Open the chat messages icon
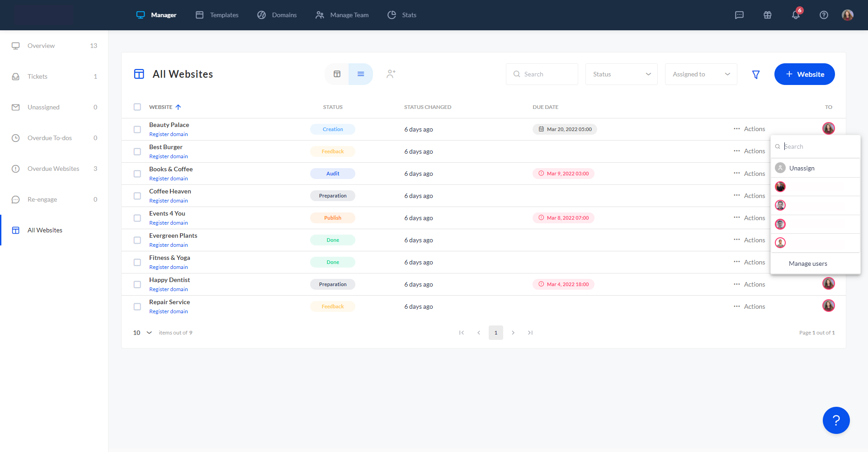 click(x=739, y=15)
